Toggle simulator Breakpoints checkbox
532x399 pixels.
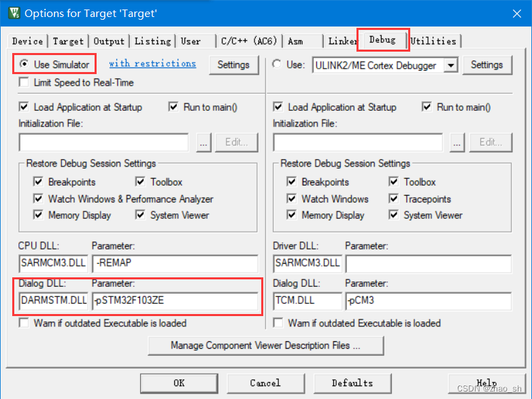[x=38, y=181]
